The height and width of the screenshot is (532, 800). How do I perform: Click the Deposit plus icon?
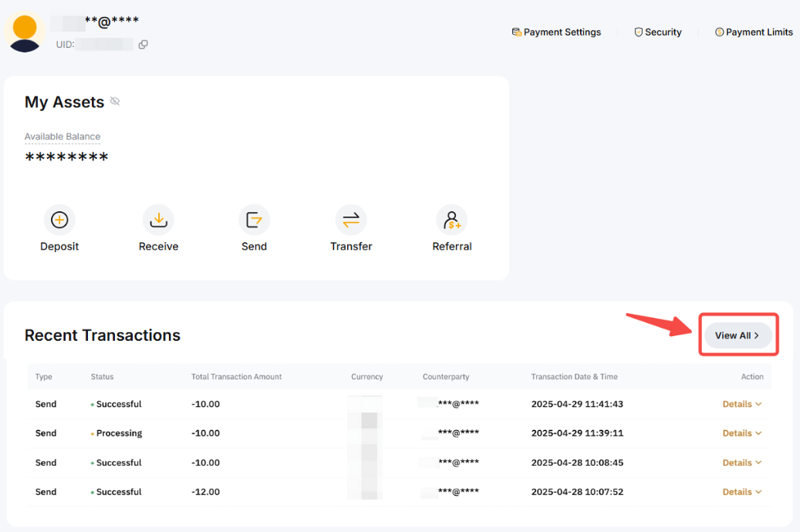pos(59,221)
